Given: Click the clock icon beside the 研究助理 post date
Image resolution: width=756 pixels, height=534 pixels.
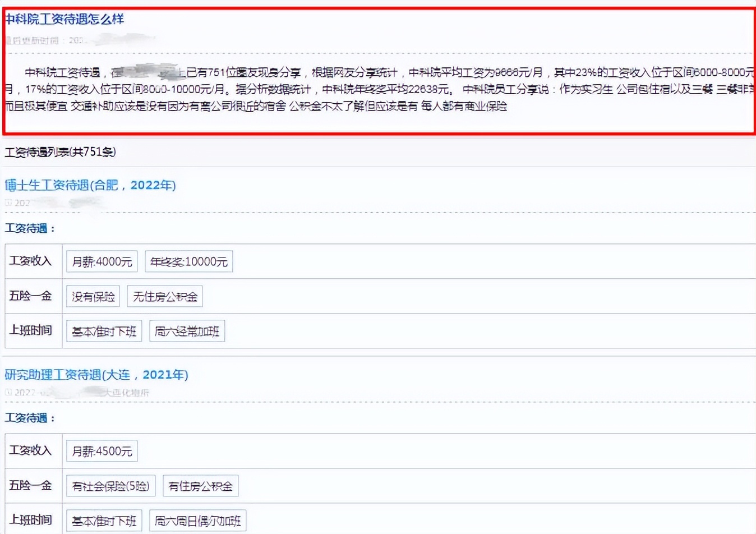Looking at the screenshot, I should click(7, 393).
